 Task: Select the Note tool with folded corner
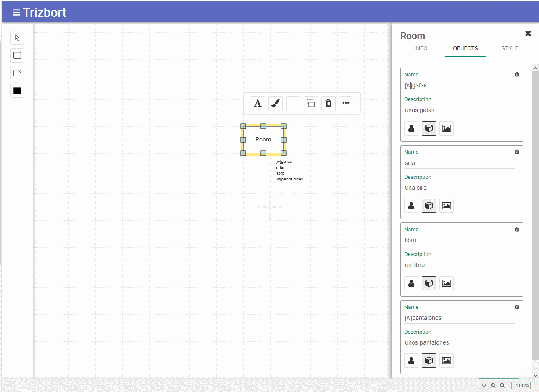pyautogui.click(x=17, y=73)
